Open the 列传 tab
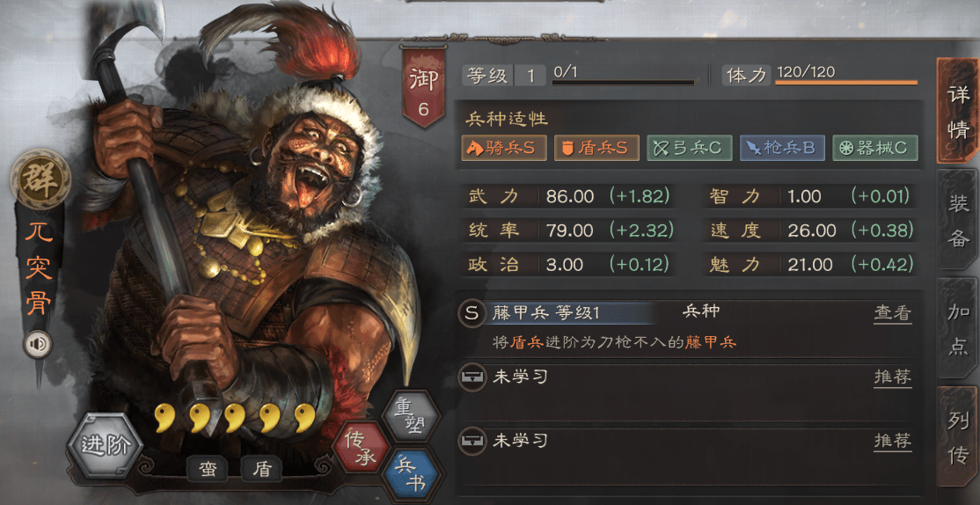The image size is (980, 505). tap(957, 437)
